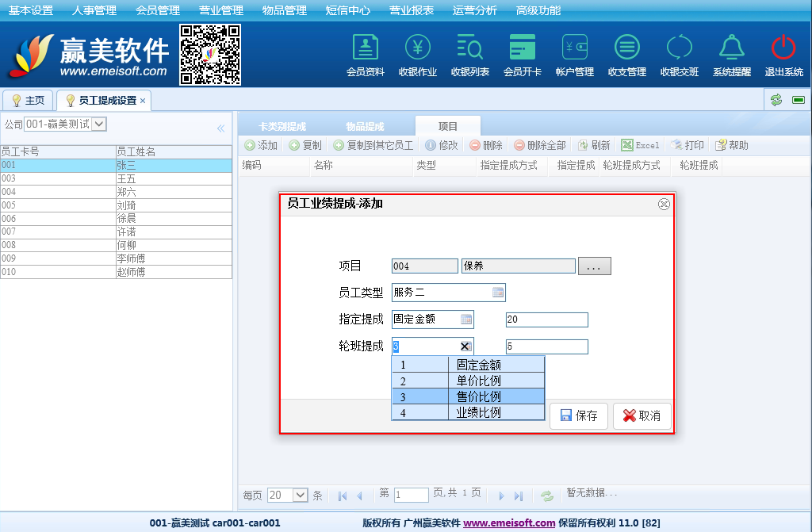Collapse the left employee panel
The width and height of the screenshot is (812, 532).
(221, 128)
